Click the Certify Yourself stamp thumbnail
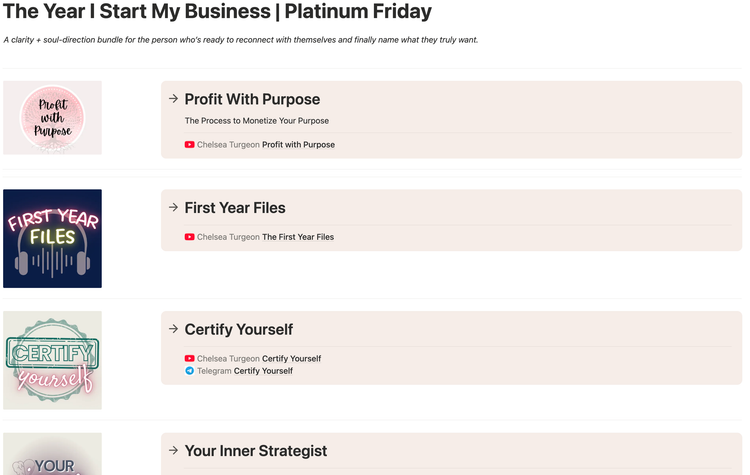 52,360
